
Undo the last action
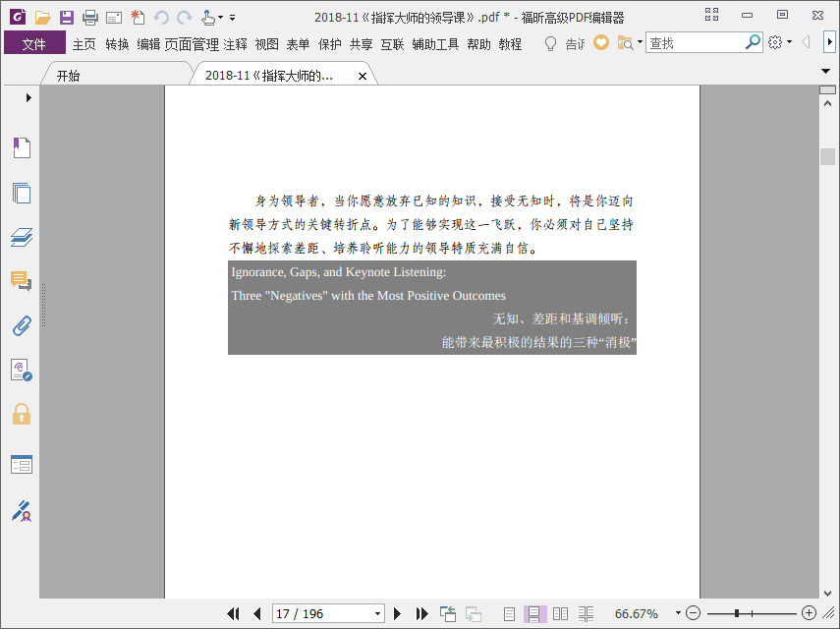tap(161, 18)
